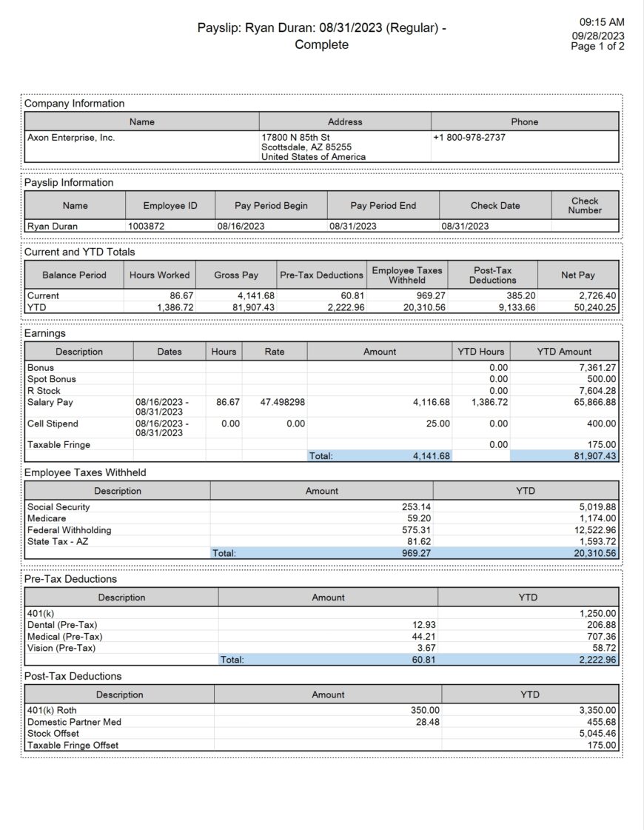Select the Pre-Tax Deductions section heading
Screen dimensions: 644x830
[70, 579]
